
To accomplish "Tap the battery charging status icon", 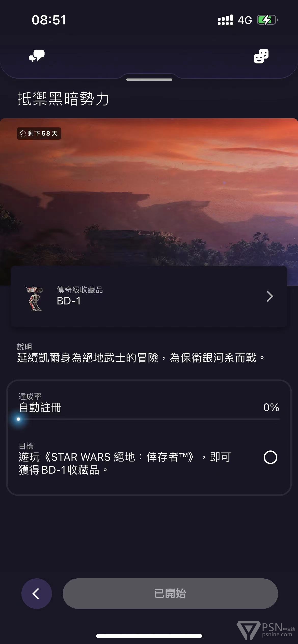I will [267, 20].
